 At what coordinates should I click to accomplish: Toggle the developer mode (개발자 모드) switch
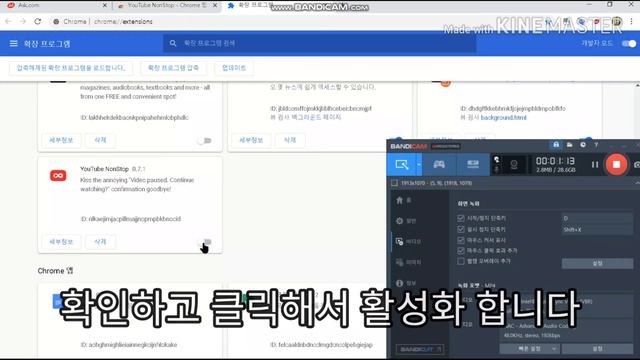pyautogui.click(x=629, y=43)
